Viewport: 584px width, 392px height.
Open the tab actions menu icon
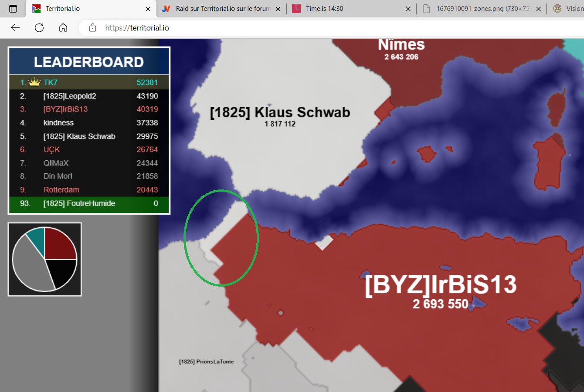[13, 9]
